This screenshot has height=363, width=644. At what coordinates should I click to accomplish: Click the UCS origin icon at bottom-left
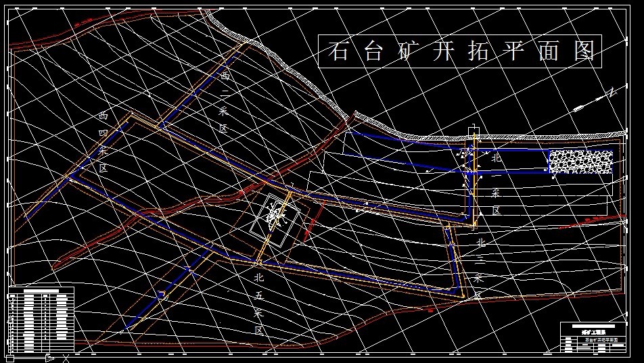[10, 359]
